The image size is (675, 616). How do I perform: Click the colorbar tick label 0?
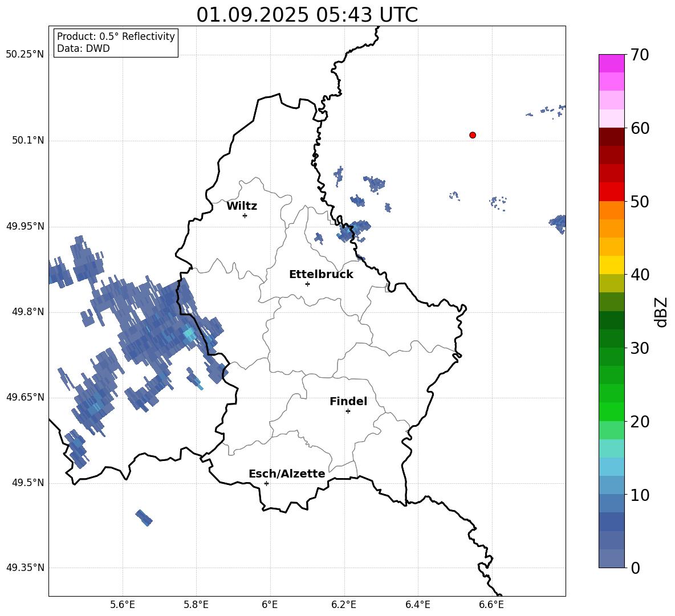pos(636,568)
